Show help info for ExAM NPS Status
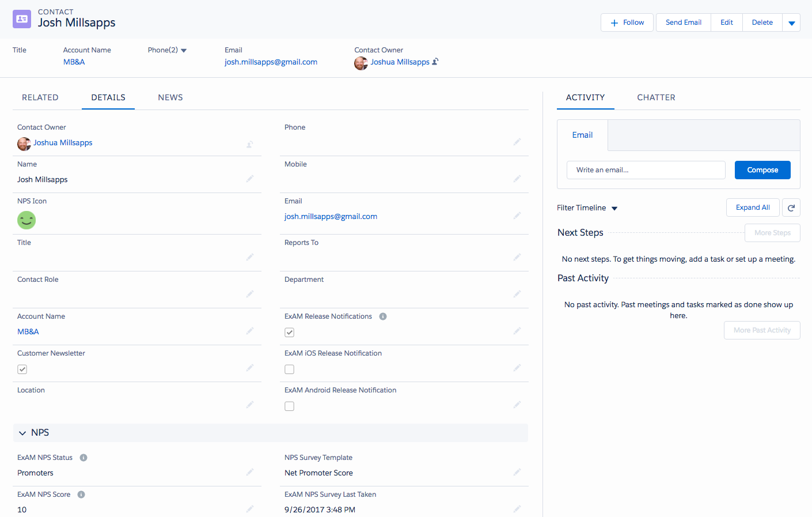This screenshot has width=812, height=517. [84, 458]
